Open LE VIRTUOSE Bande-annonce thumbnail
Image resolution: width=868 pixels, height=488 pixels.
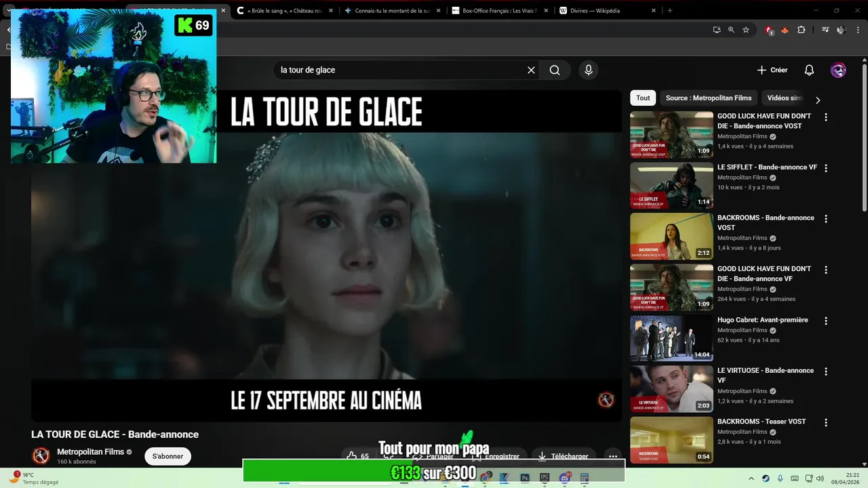671,389
